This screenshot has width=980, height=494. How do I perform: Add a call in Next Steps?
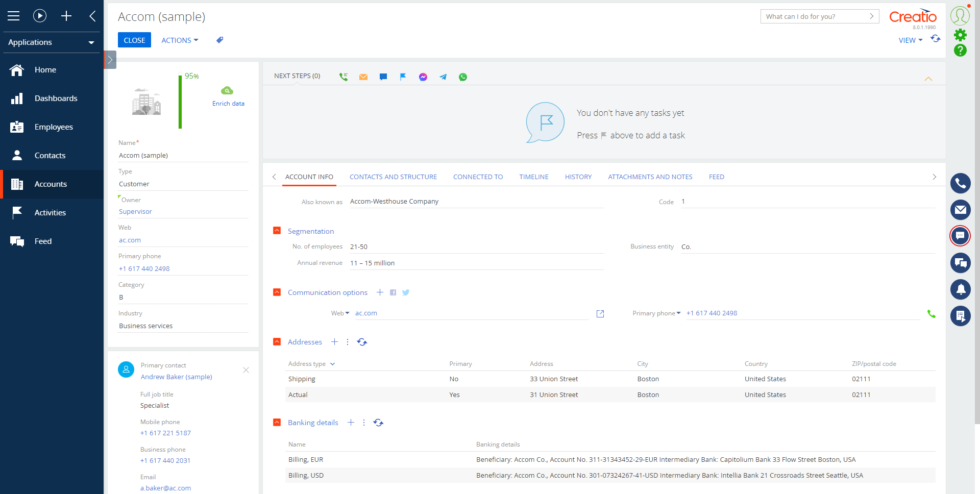point(344,77)
